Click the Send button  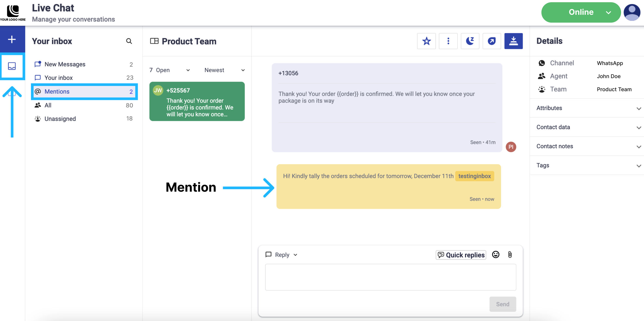pos(502,304)
